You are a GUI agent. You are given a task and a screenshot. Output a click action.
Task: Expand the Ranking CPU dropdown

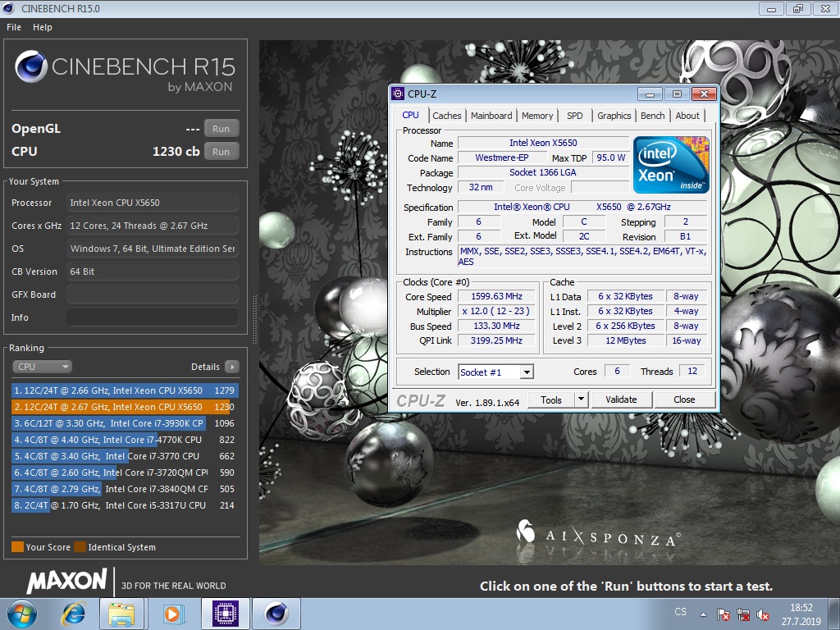(x=43, y=367)
